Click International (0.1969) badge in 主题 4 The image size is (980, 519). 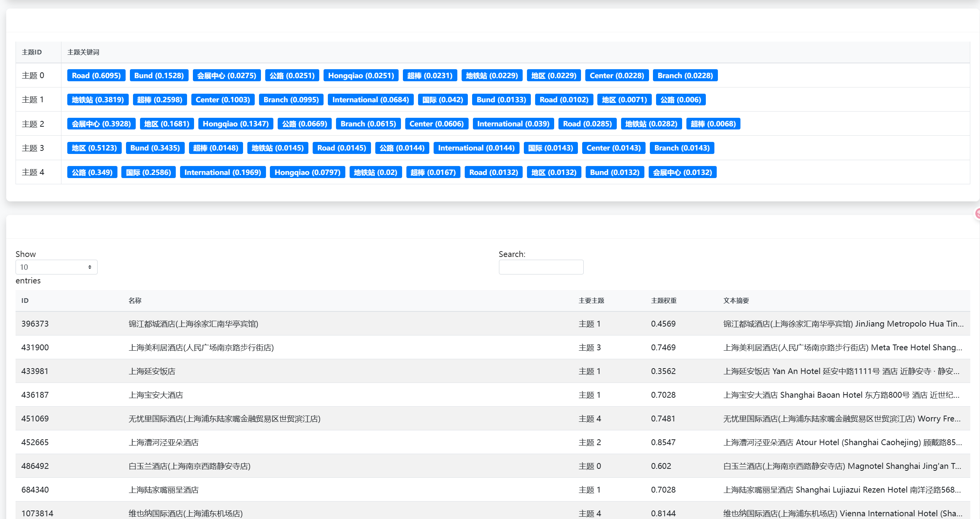222,172
